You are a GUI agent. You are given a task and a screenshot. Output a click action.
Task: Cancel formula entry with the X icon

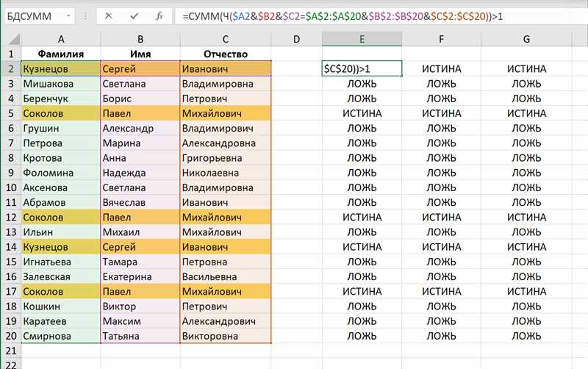click(108, 16)
